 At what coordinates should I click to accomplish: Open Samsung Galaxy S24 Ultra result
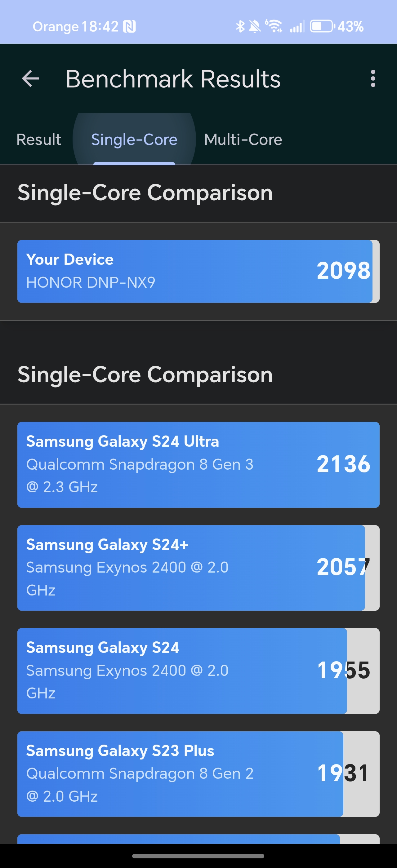coord(198,465)
